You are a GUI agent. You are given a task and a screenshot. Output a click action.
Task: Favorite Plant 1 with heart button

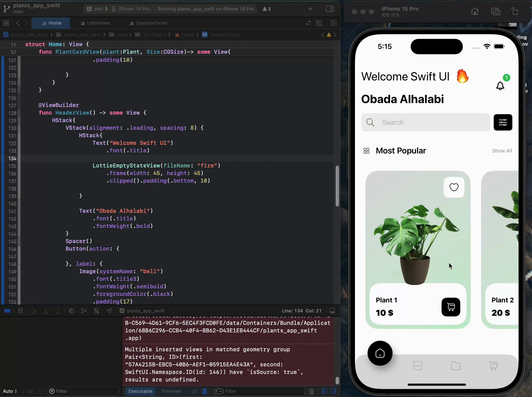[454, 187]
